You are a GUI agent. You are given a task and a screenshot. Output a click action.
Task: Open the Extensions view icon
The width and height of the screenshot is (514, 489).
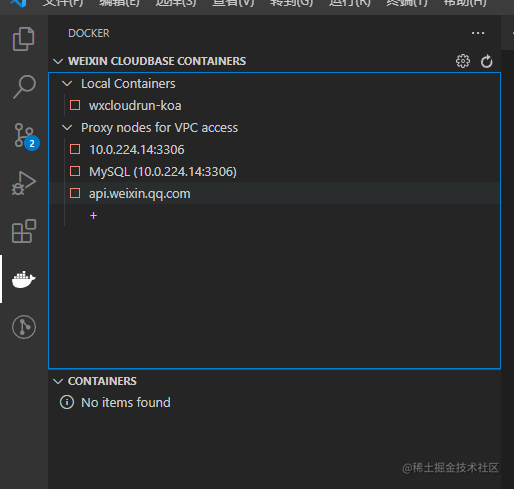click(24, 231)
